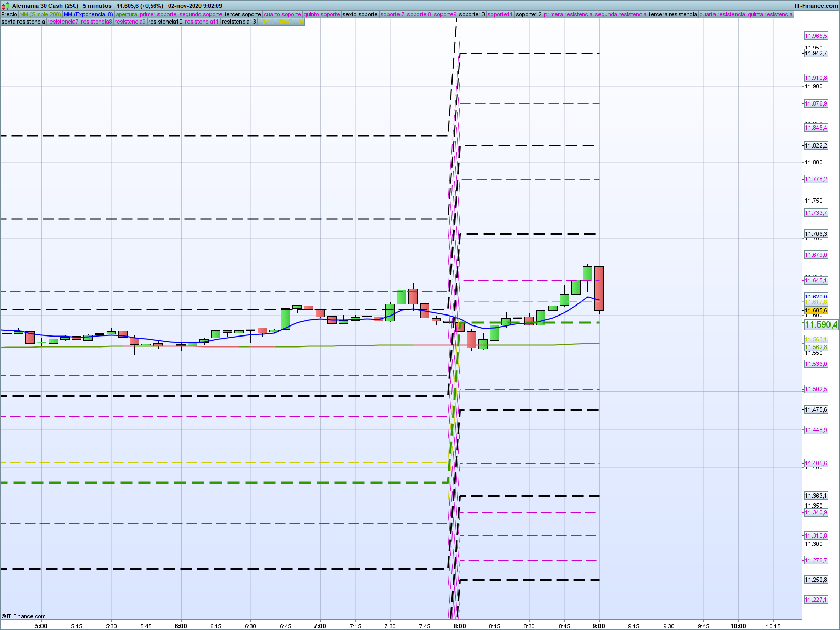Click the current price tag 11.605,6
This screenshot has width=840, height=630.
816,310
